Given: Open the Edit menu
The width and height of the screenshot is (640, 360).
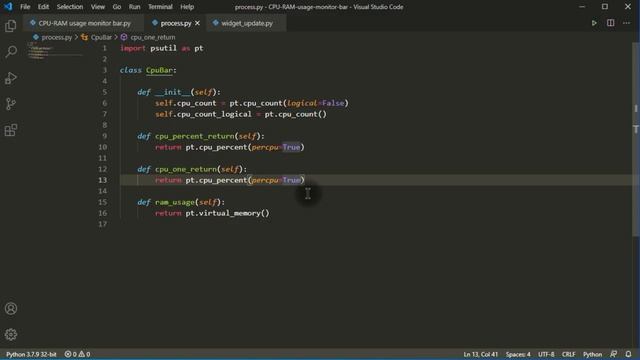Looking at the screenshot, I should (x=43, y=7).
